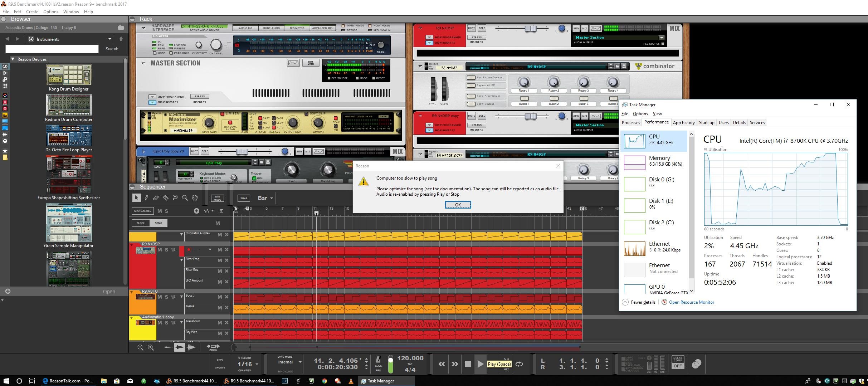This screenshot has height=386, width=868.
Task: Click the browser up-level arrow icon
Action: coord(121,39)
